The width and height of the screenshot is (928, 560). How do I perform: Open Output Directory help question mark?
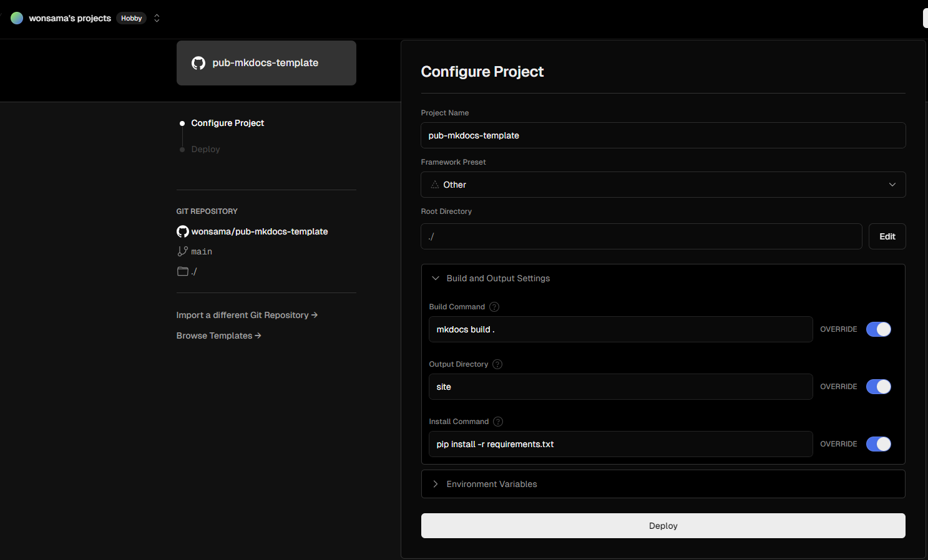tap(497, 364)
